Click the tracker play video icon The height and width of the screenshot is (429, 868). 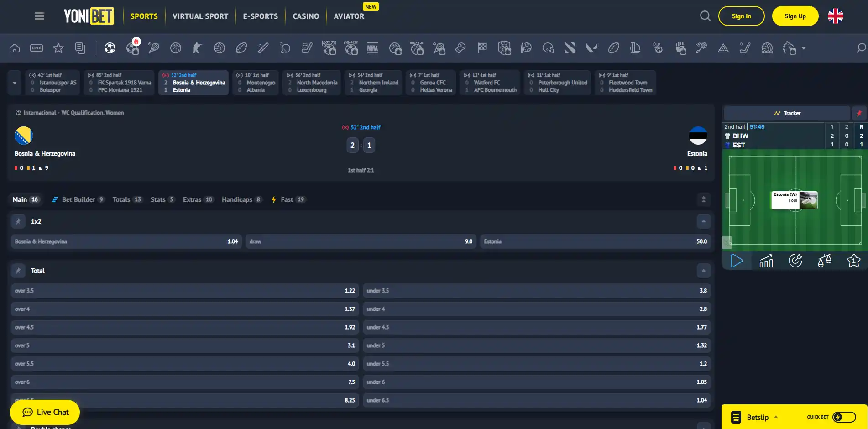[737, 261]
